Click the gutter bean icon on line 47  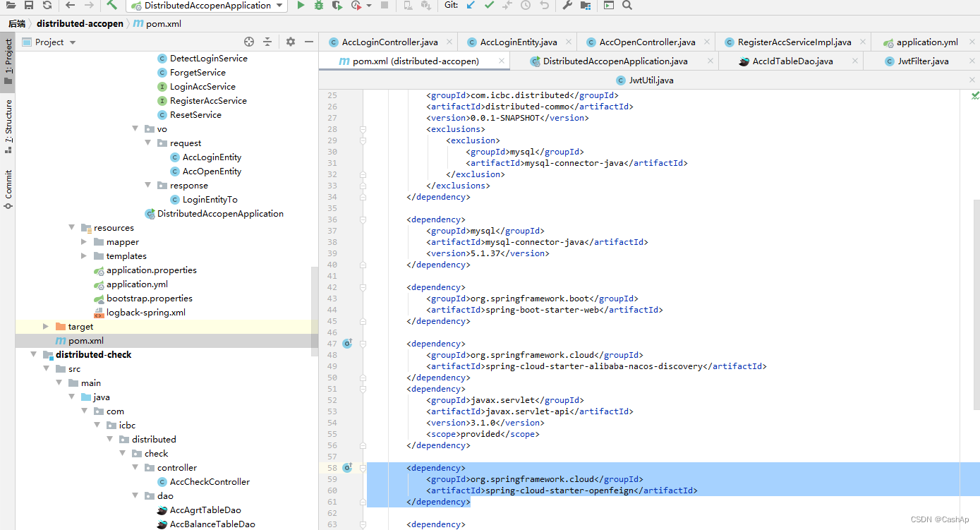(347, 344)
